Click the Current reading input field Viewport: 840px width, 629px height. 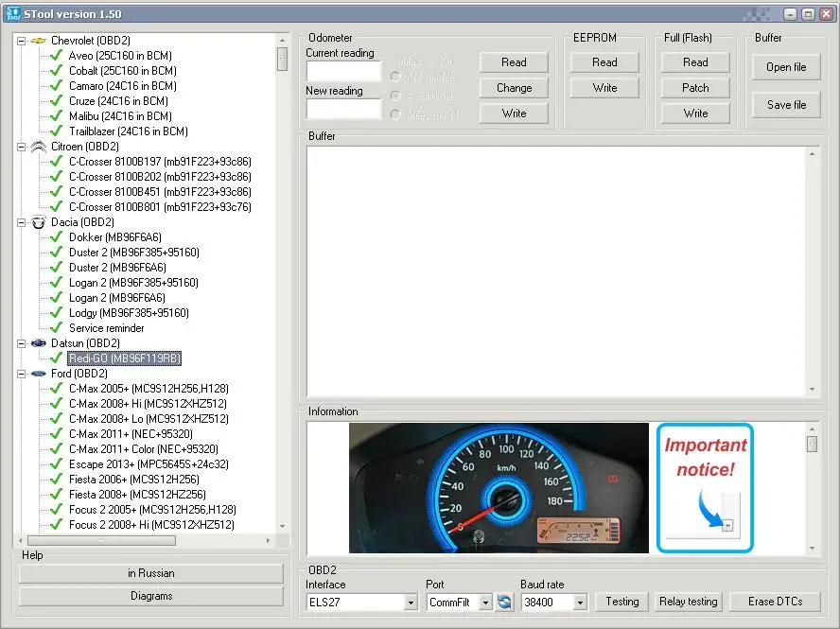tap(343, 71)
